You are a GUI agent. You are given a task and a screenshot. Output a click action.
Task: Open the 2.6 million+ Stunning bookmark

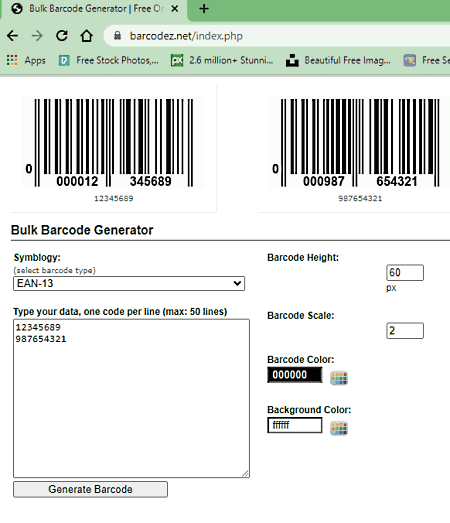pos(222,60)
